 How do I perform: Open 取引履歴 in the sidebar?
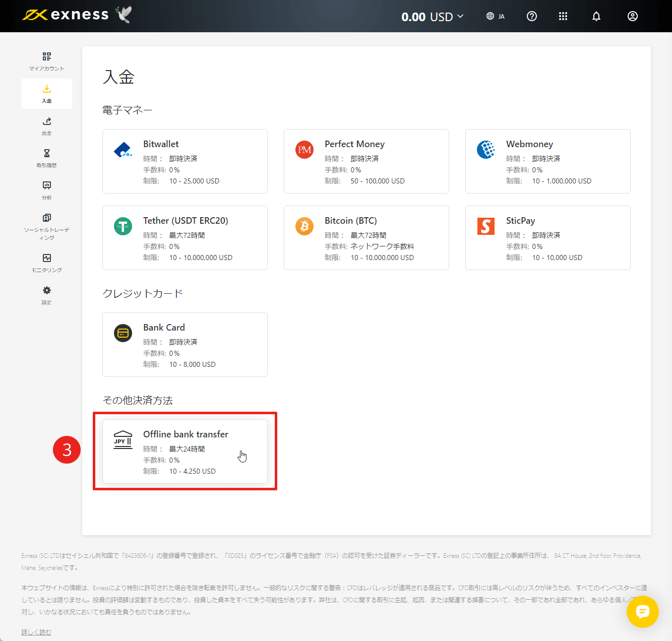pyautogui.click(x=47, y=158)
